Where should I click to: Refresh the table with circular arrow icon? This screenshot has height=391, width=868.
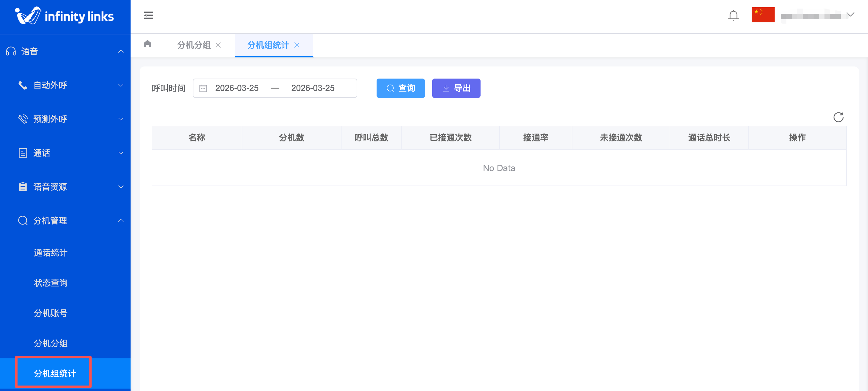[838, 117]
